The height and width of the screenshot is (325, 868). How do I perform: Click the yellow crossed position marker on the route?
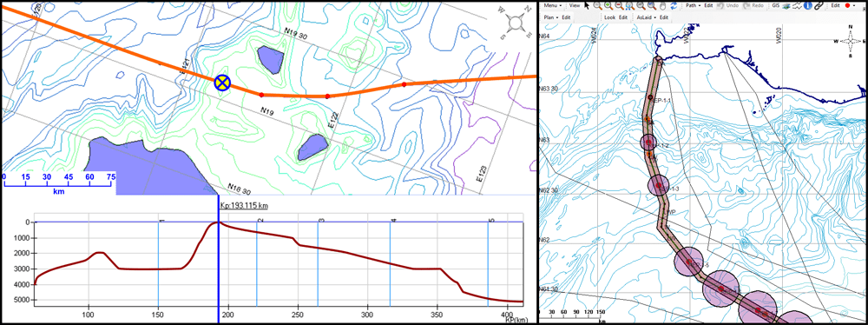pyautogui.click(x=222, y=83)
